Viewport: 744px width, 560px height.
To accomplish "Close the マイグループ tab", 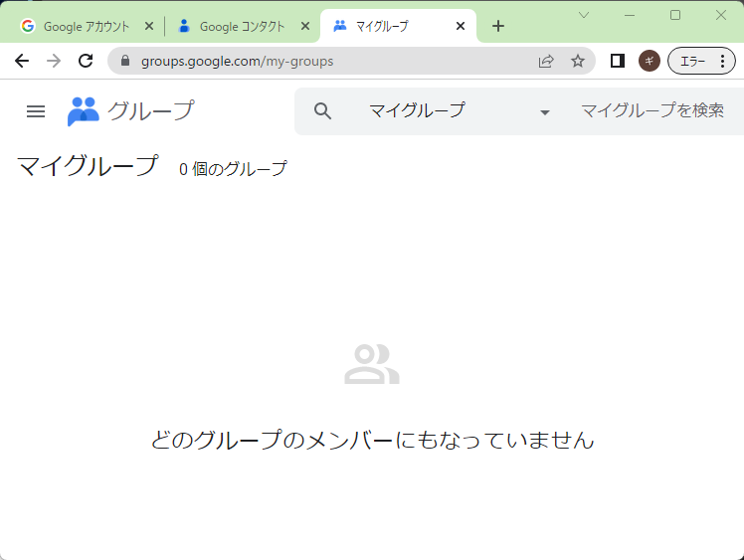I will click(461, 26).
